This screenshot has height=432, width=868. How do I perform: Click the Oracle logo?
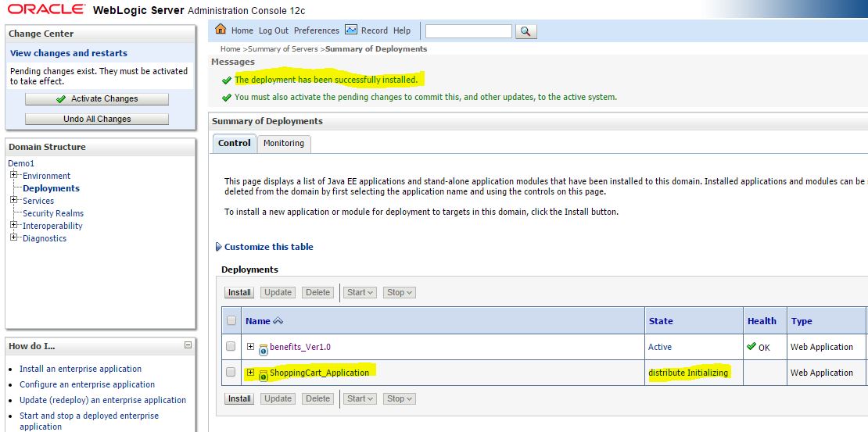tap(46, 9)
